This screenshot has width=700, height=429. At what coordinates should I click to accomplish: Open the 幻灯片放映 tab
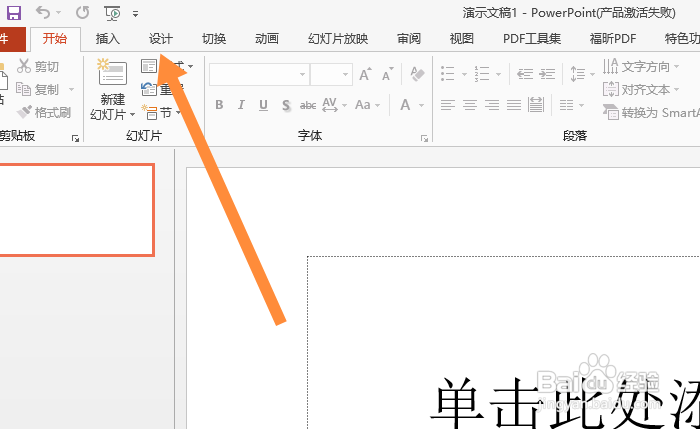pyautogui.click(x=338, y=39)
